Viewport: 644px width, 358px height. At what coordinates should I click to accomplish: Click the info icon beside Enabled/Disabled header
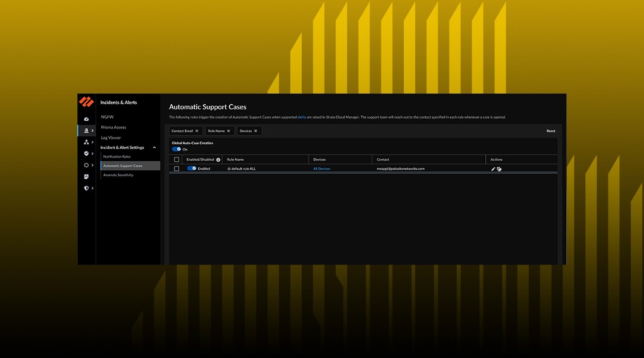pos(218,159)
